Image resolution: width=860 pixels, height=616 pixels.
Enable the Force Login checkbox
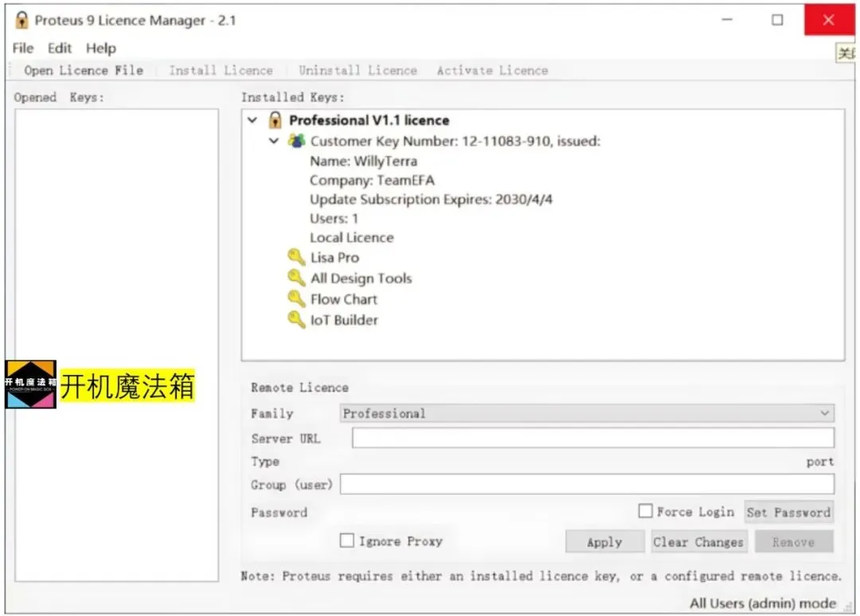[x=646, y=511]
